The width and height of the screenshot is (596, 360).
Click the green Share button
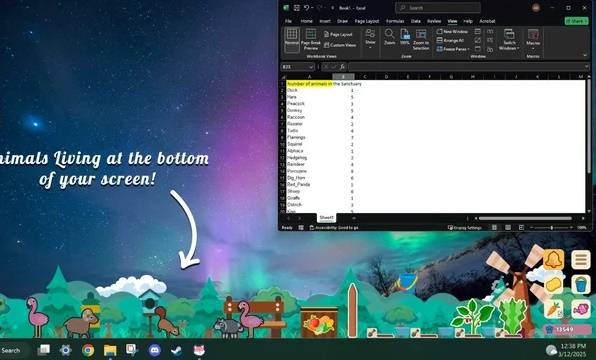click(577, 21)
